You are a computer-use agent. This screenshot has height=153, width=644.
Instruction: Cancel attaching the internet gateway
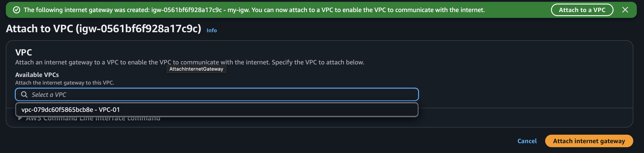coord(527,141)
